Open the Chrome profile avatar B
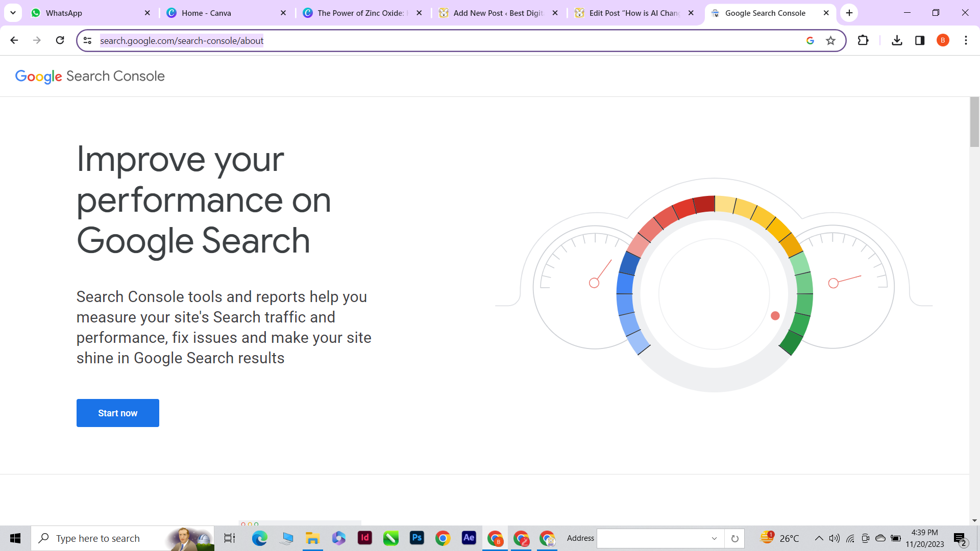This screenshot has width=980, height=551. [943, 40]
